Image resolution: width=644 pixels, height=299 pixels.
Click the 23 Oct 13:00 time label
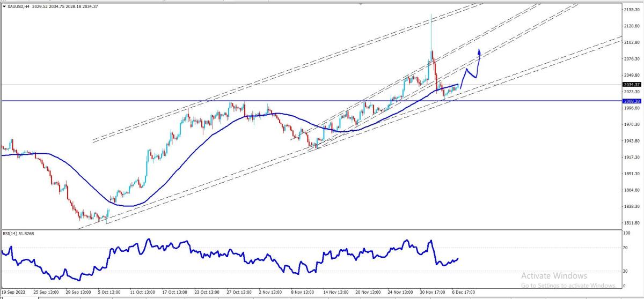click(207, 293)
